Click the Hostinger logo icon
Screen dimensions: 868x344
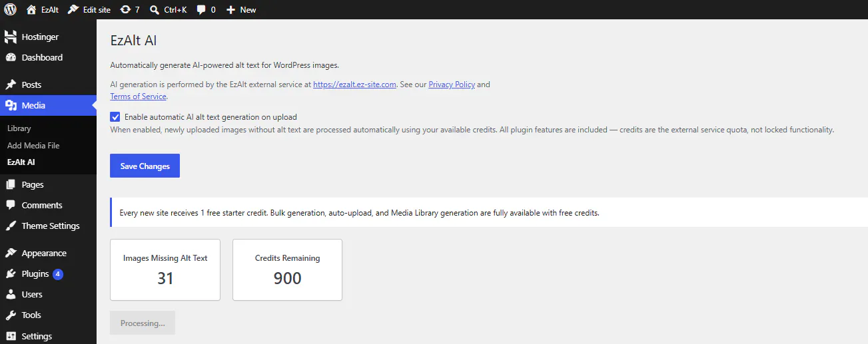click(11, 37)
